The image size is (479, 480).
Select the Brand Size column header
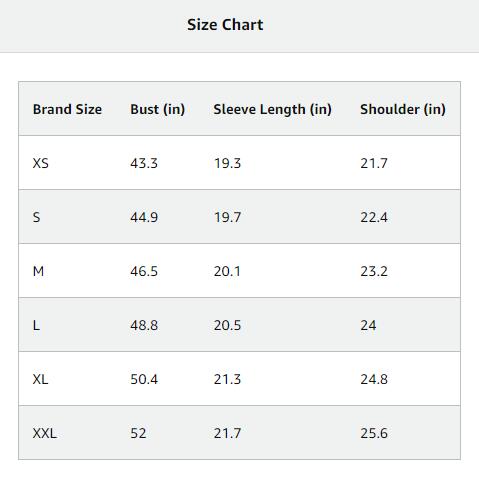coord(67,109)
